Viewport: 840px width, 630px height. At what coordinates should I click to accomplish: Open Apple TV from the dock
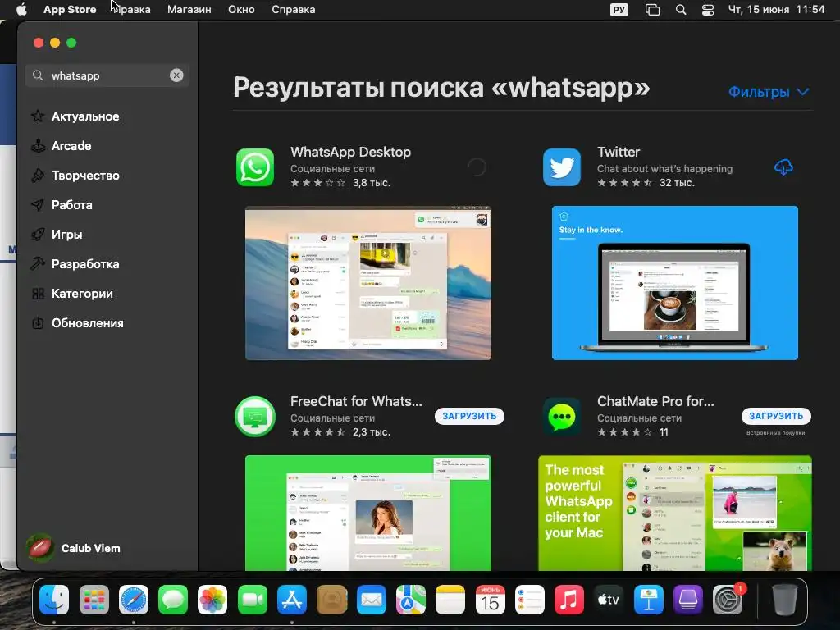point(609,600)
